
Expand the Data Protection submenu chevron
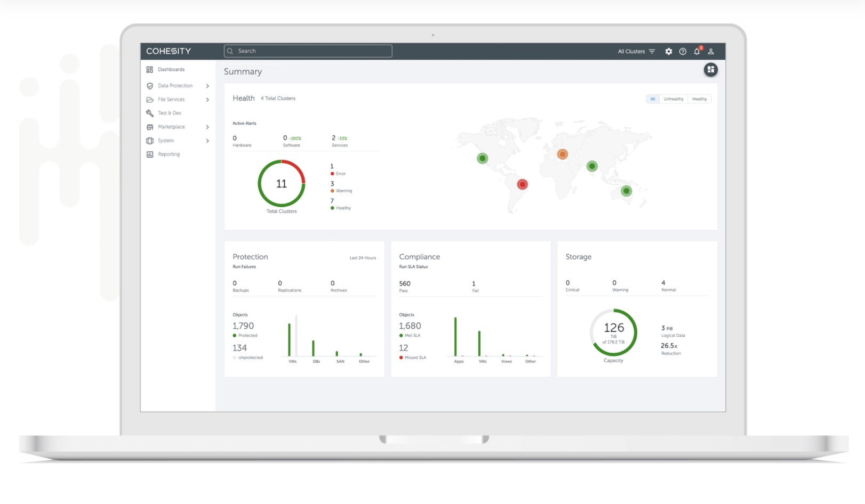208,86
